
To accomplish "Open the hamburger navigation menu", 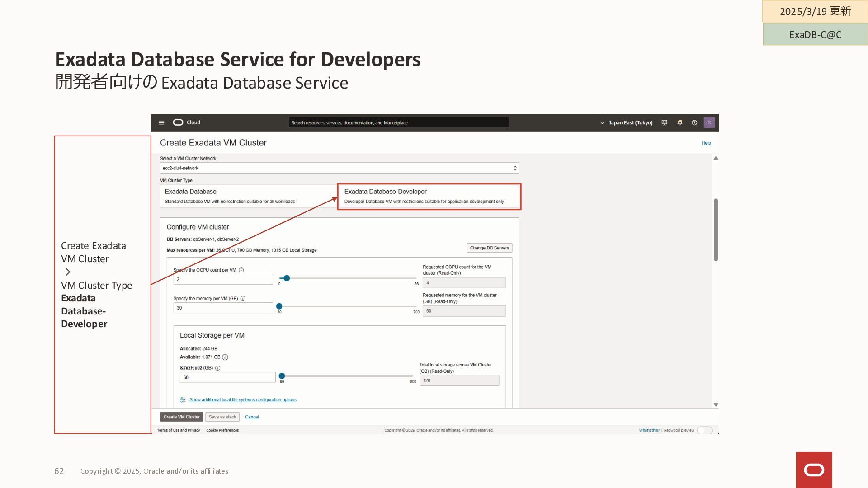I will click(x=161, y=122).
